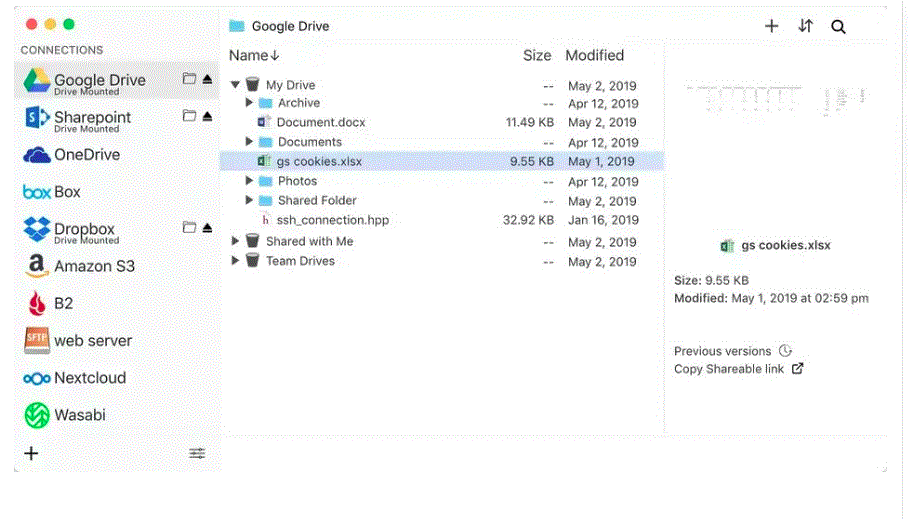Click the shareable link external icon
Image resolution: width=908 pixels, height=519 pixels.
pos(797,369)
